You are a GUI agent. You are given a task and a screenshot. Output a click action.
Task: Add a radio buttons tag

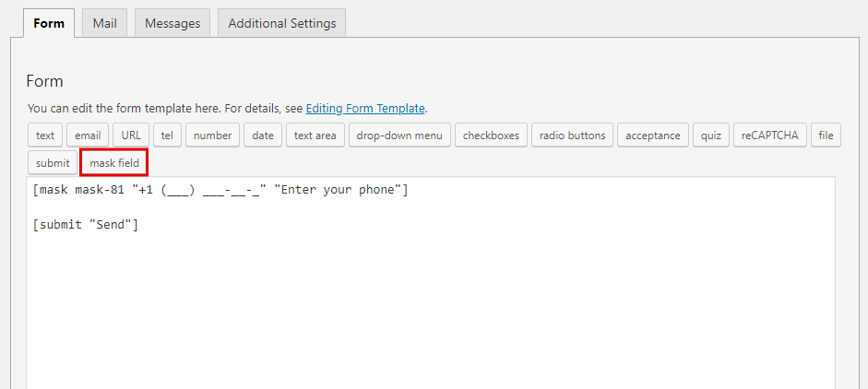pos(572,136)
